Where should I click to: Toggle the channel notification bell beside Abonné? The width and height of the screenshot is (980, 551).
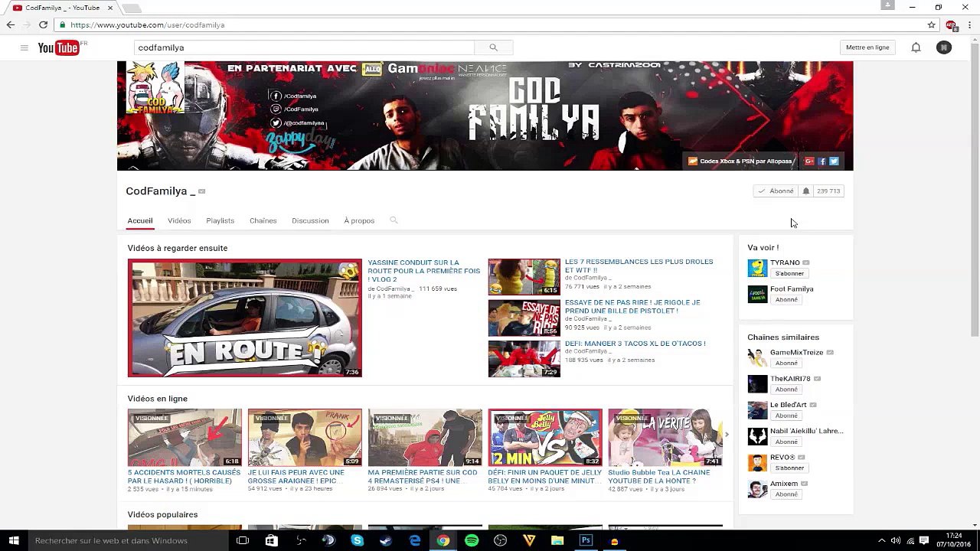tap(805, 191)
